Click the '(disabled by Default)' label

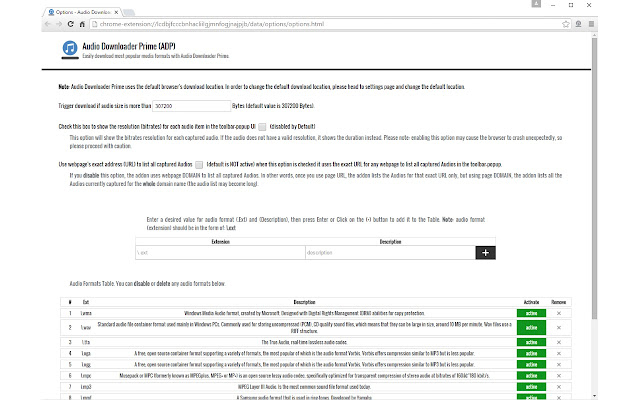pos(292,127)
